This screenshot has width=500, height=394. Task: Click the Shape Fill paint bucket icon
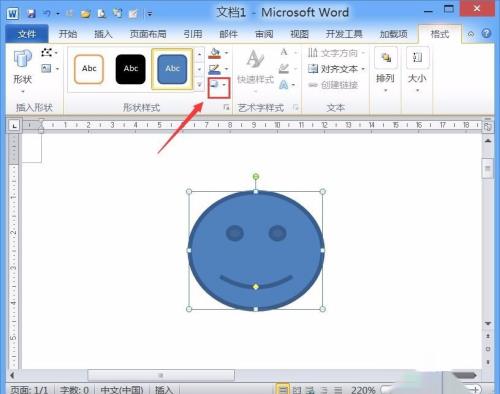215,53
